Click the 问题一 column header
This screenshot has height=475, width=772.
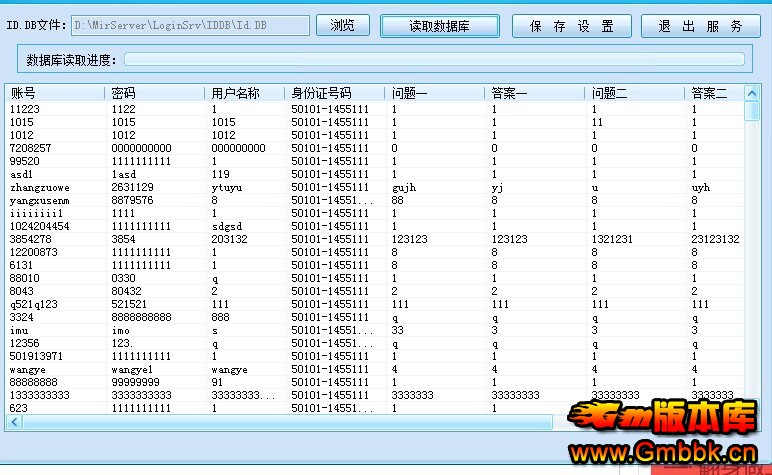point(435,93)
